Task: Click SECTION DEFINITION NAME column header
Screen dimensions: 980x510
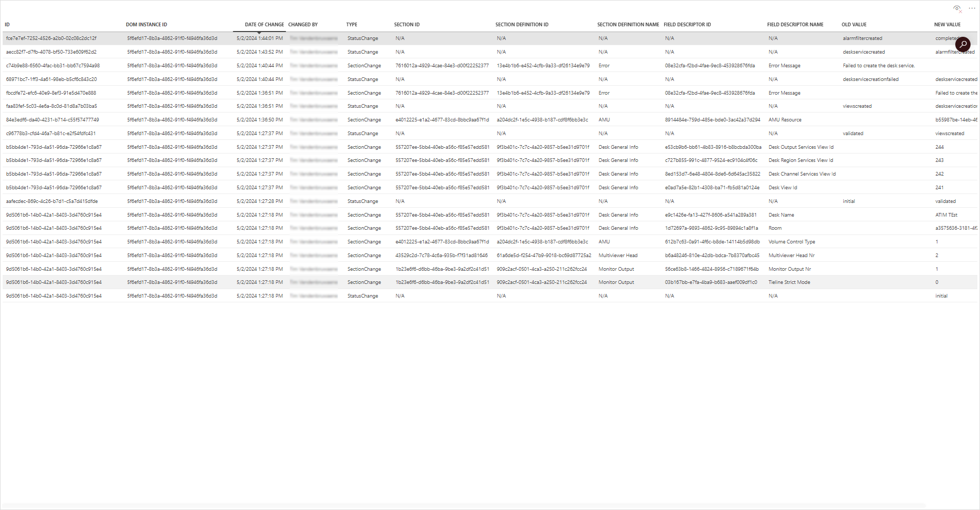Action: [628, 25]
